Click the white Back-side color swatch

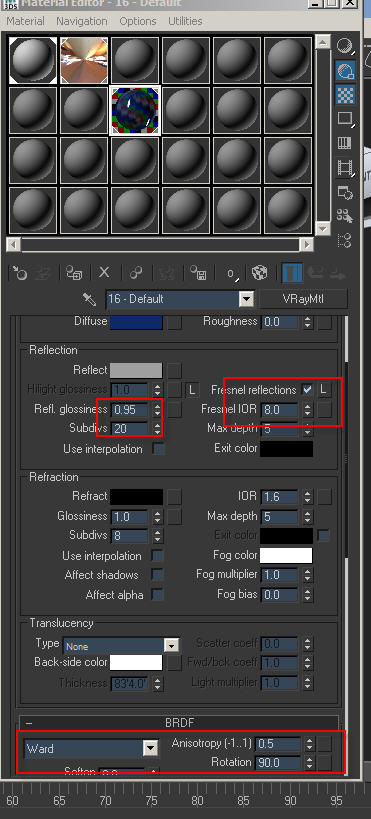point(136,663)
